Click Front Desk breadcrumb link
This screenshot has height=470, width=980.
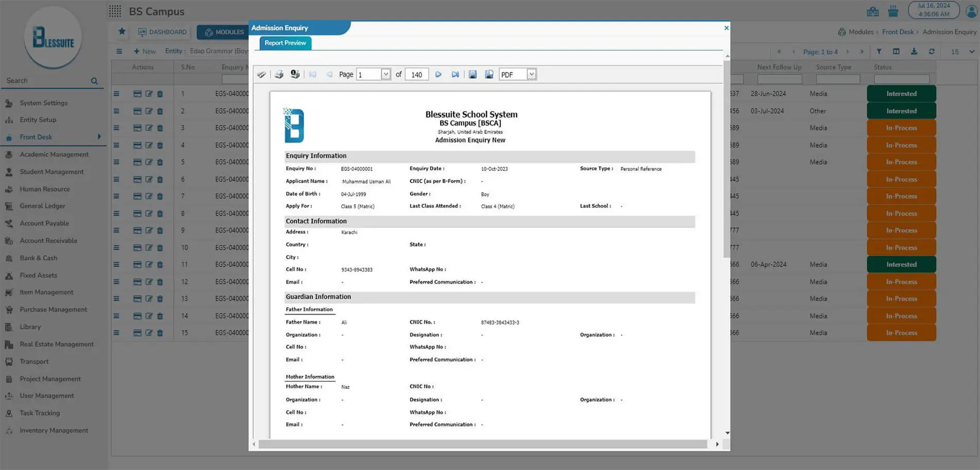click(898, 32)
